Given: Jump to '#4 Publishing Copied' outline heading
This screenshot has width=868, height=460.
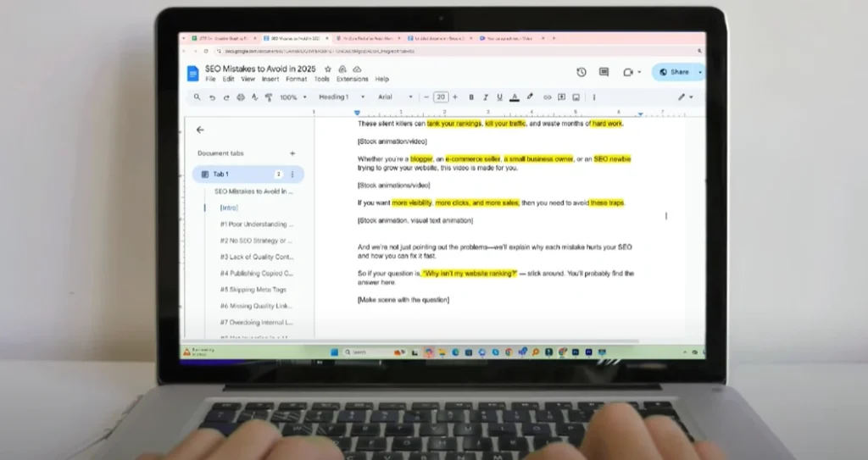Looking at the screenshot, I should click(x=256, y=273).
